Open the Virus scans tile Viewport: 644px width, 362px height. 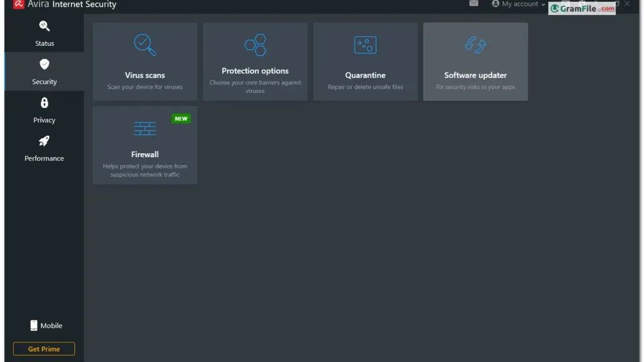tap(145, 62)
